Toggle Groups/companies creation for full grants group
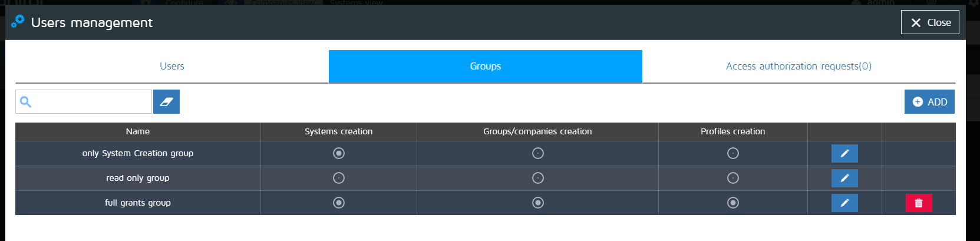Screen dimensions: 980x241 (x=538, y=203)
